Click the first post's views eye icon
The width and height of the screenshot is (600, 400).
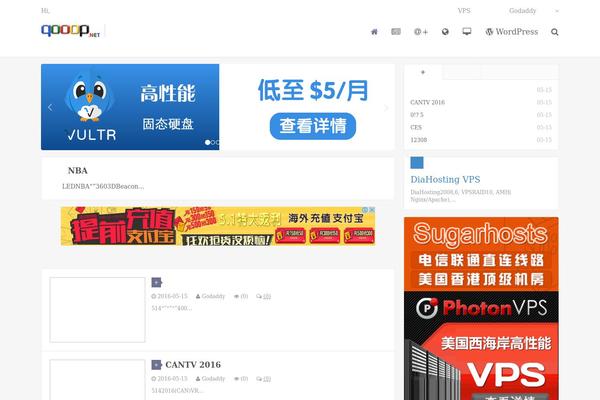click(236, 296)
